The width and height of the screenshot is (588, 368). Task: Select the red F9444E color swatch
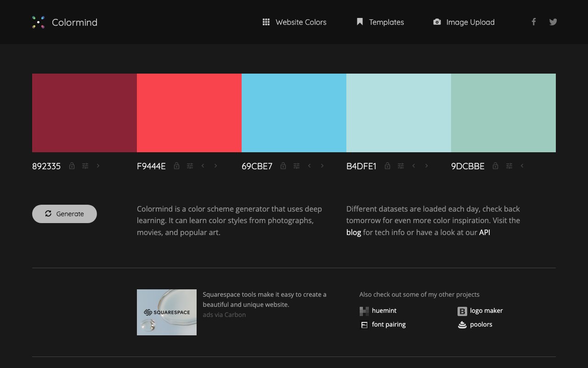pyautogui.click(x=189, y=113)
